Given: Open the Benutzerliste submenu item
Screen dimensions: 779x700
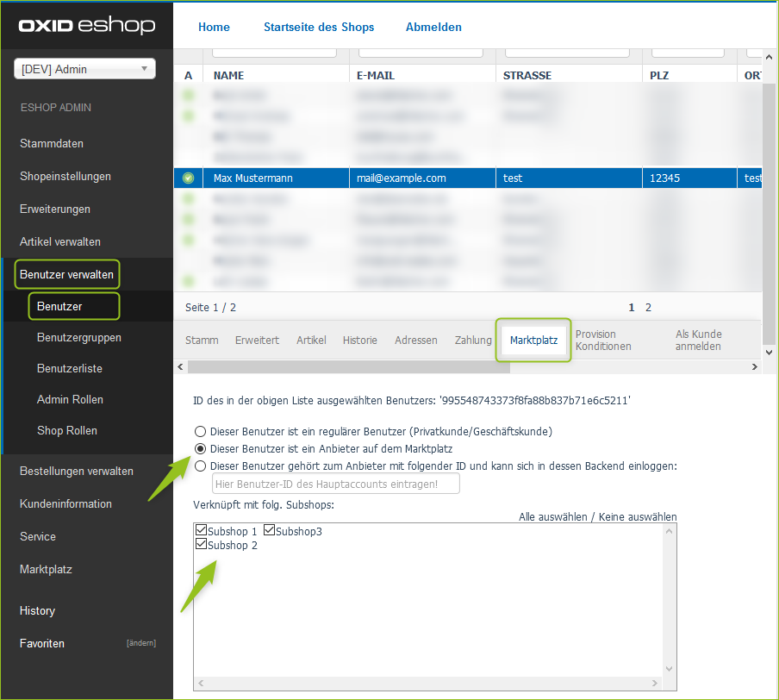Looking at the screenshot, I should [x=70, y=368].
